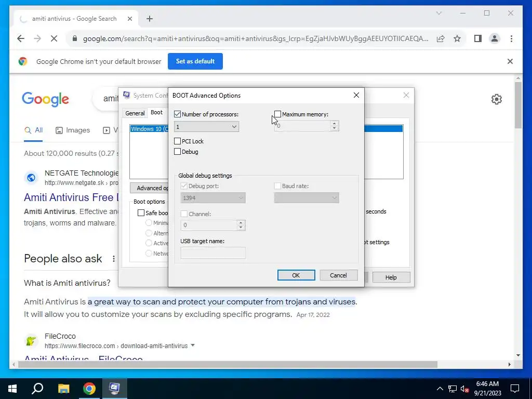Click Chrome back arrow button
The width and height of the screenshot is (532, 399).
coord(21,38)
